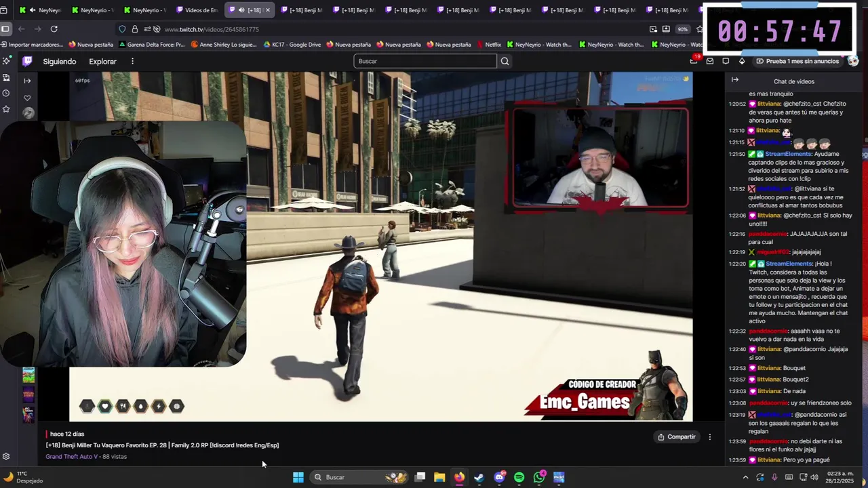This screenshot has height=488, width=868.
Task: Open Firefox from the taskbar
Action: click(x=459, y=477)
